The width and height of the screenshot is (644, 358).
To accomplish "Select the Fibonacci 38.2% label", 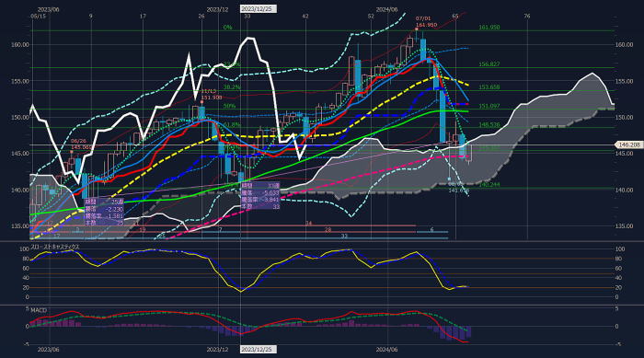I will tap(232, 87).
